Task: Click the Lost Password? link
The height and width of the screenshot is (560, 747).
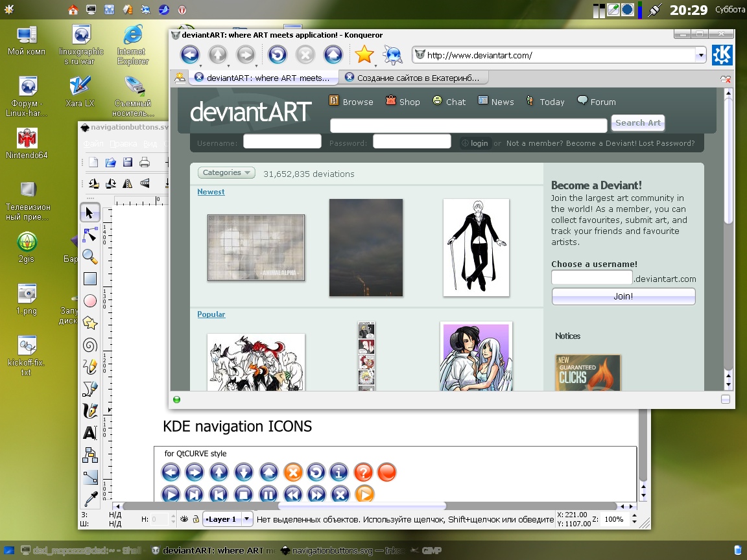Action: click(x=667, y=143)
